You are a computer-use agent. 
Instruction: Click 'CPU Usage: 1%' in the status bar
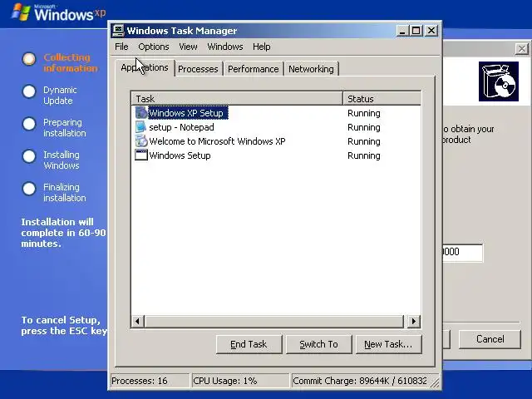point(240,381)
